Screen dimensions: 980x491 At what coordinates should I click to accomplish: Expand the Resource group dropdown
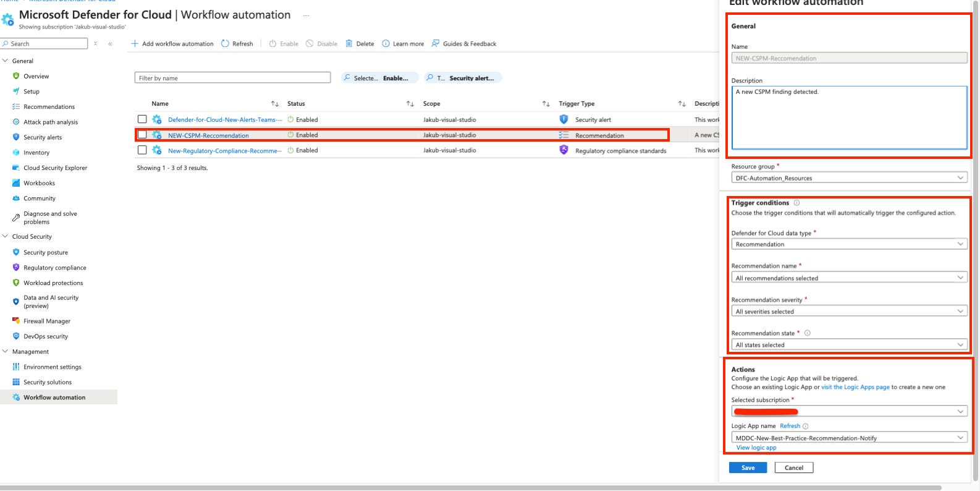tap(850, 178)
